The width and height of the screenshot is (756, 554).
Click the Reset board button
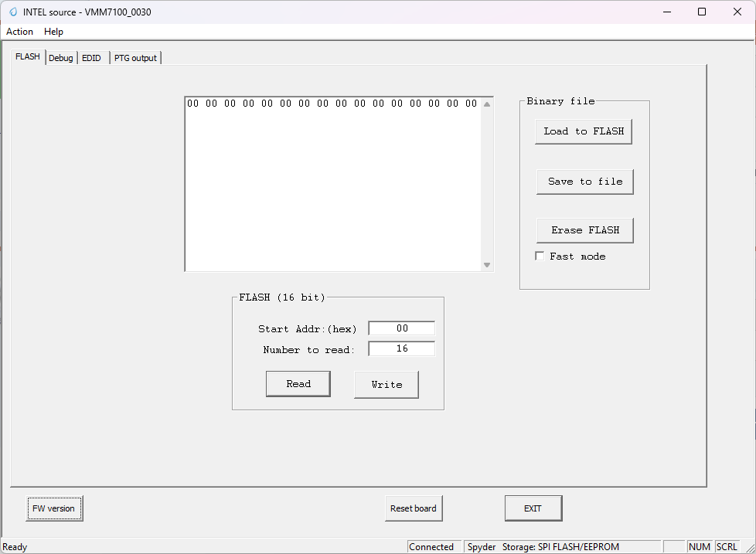coord(414,508)
